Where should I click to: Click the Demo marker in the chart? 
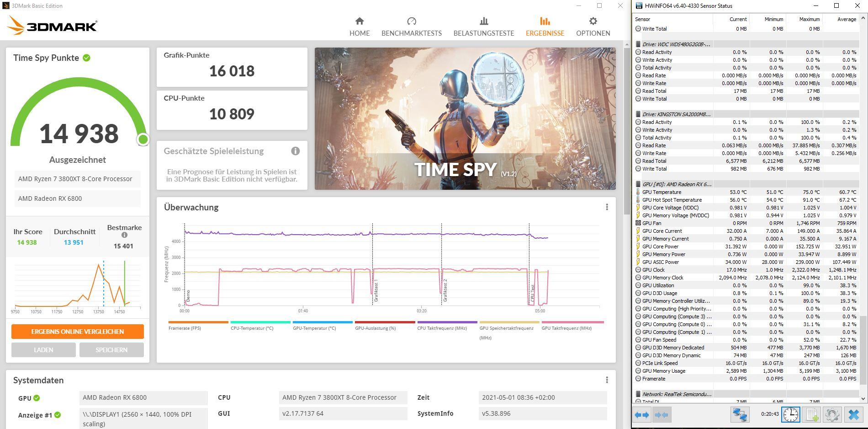tap(187, 296)
